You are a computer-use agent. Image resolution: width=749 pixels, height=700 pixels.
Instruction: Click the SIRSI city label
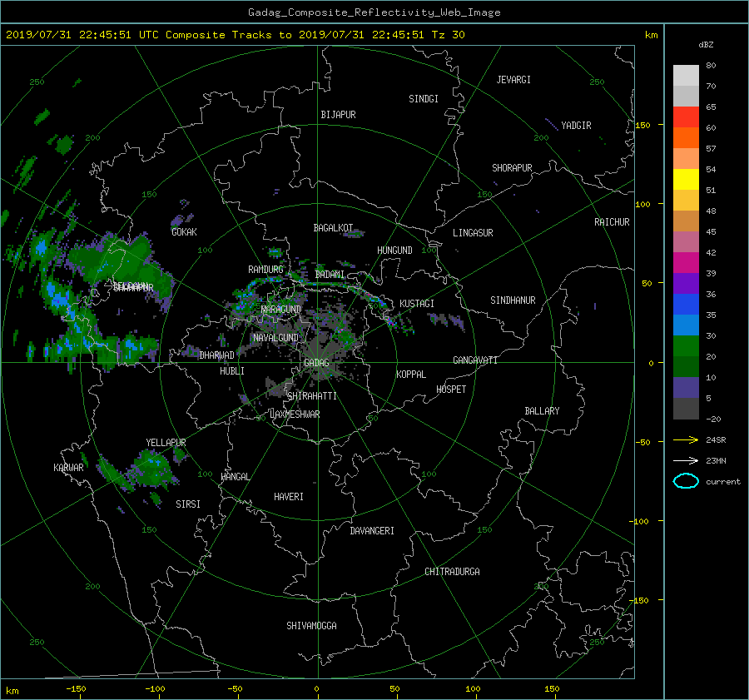pos(188,504)
